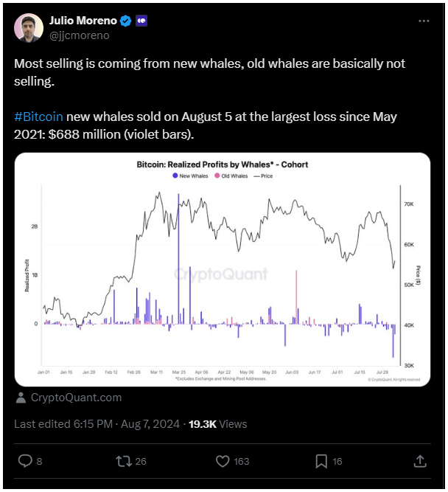448x492 pixels.
Task: Click the CryptoQuant affiliation badge icon
Action: point(141,21)
